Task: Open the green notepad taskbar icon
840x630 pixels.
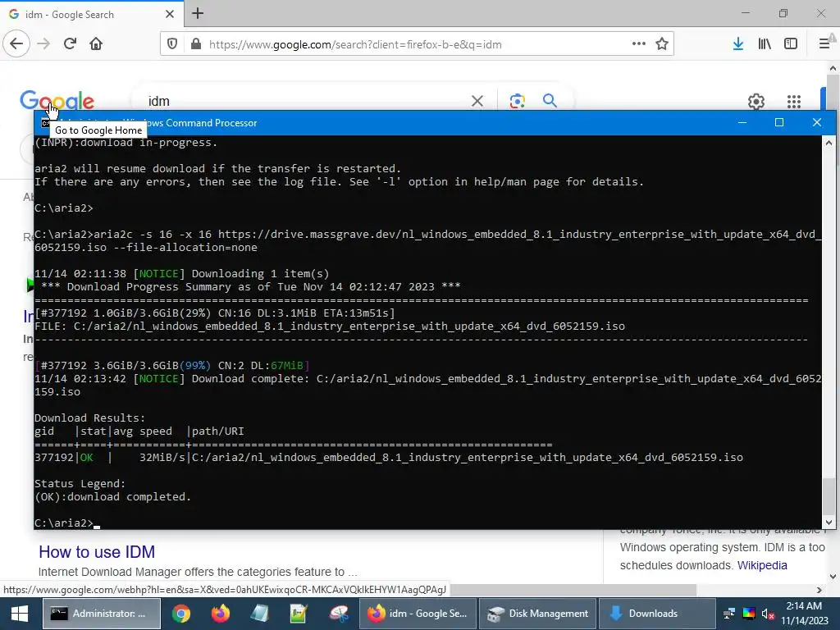Action: pyautogui.click(x=299, y=614)
